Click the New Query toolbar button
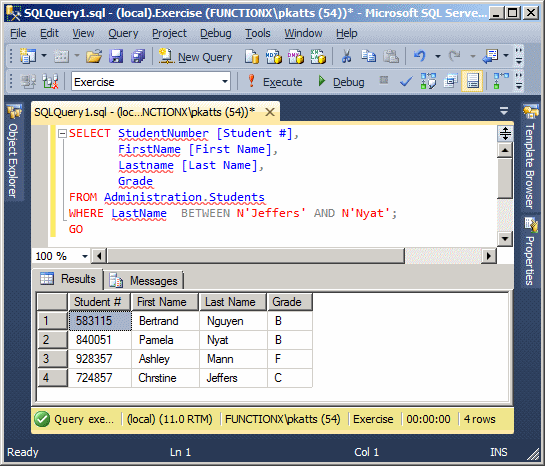This screenshot has width=545, height=466. (x=195, y=57)
